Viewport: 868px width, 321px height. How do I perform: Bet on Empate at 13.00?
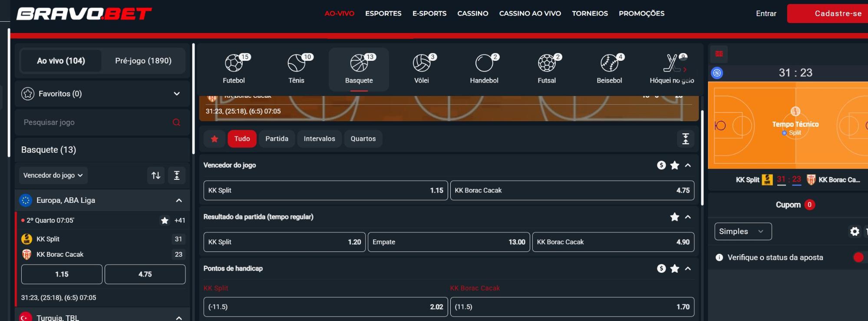[x=449, y=242]
